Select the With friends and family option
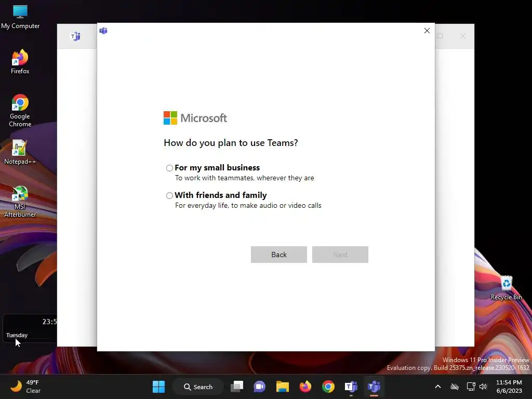Screen dimensions: 532x399 [169, 195]
